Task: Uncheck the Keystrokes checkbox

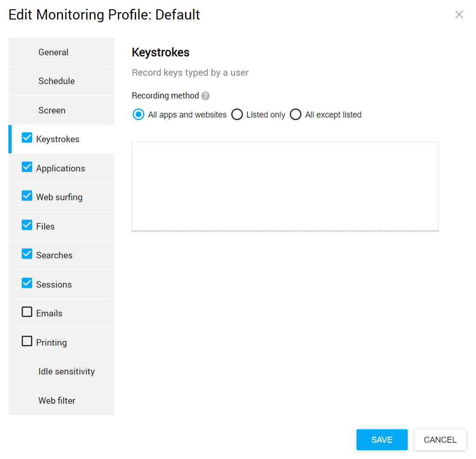Action: (27, 138)
